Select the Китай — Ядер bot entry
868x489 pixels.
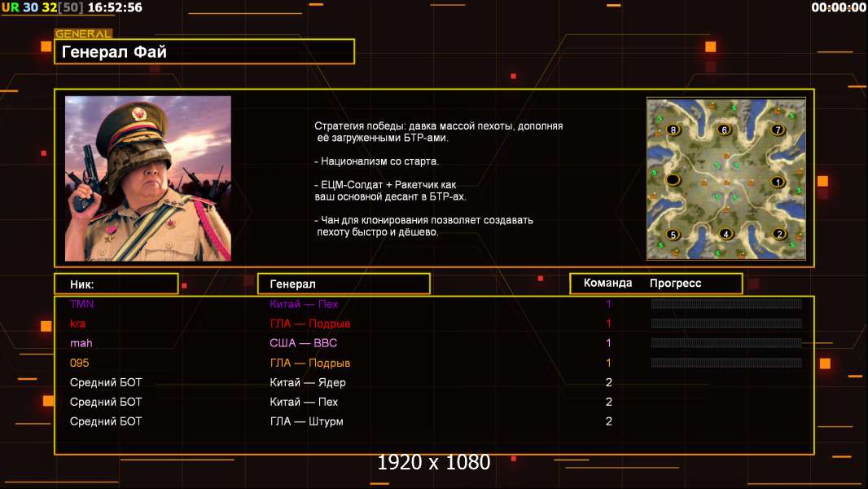click(x=308, y=382)
